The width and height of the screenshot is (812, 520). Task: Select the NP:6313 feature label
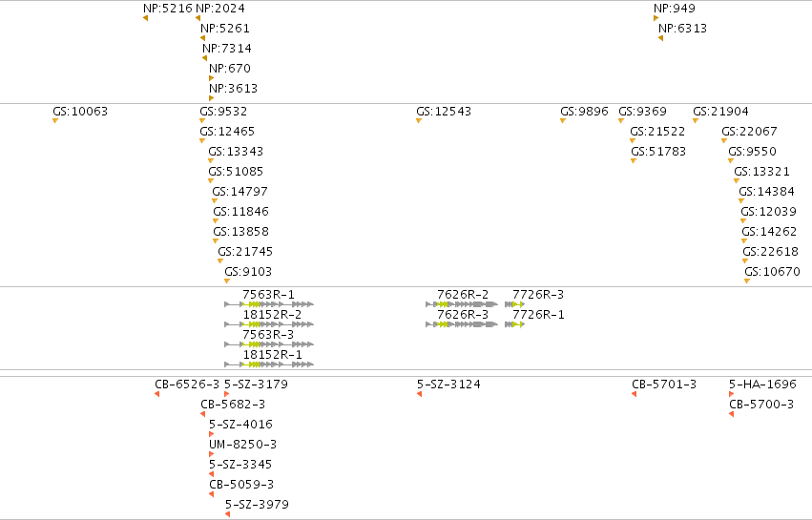pyautogui.click(x=683, y=29)
